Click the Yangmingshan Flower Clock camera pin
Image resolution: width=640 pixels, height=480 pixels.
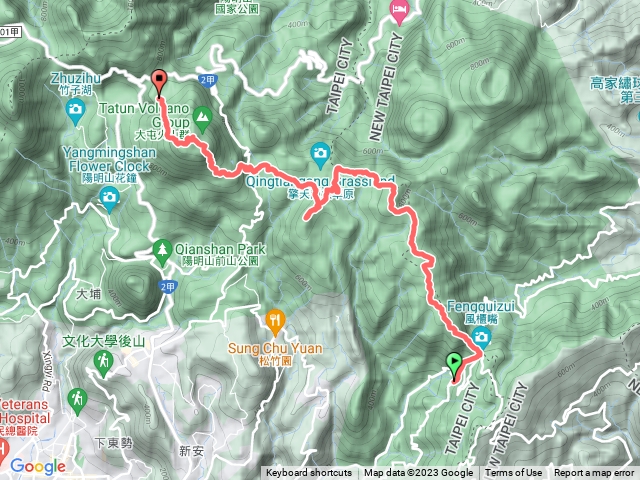(109, 200)
